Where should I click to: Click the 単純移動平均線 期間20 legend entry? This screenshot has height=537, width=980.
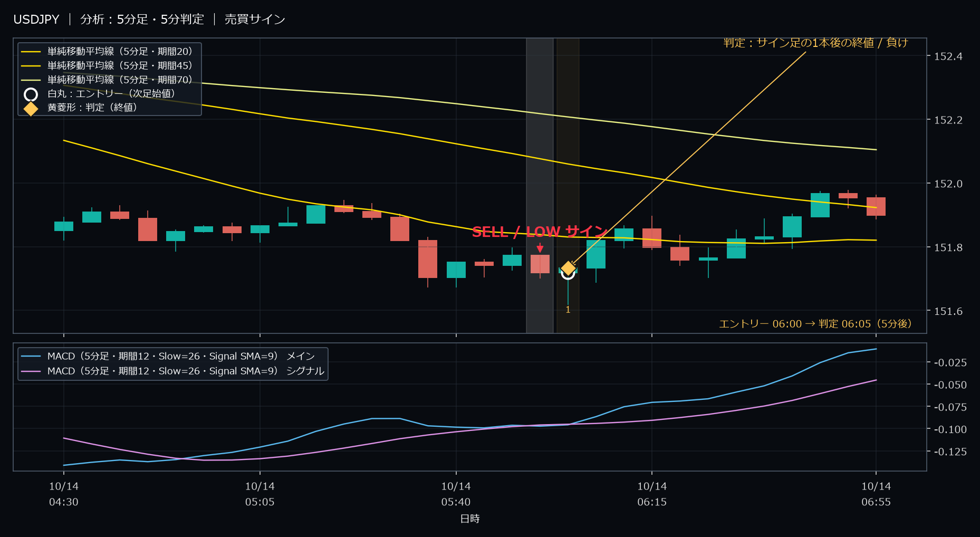[x=108, y=51]
